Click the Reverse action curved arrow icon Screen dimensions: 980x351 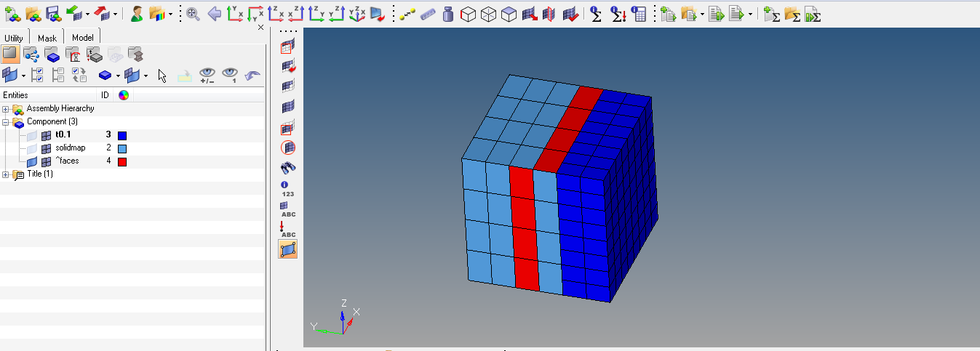(x=252, y=75)
